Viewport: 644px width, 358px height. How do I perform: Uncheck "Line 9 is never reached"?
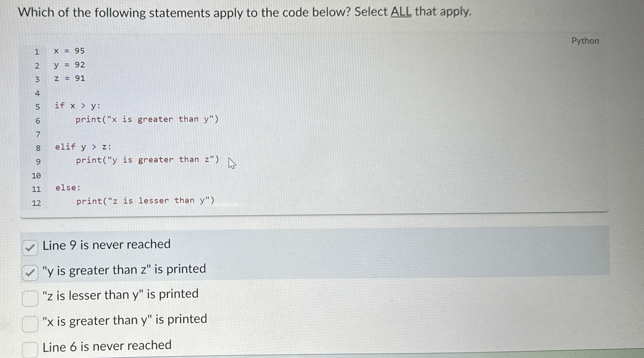pyautogui.click(x=30, y=247)
